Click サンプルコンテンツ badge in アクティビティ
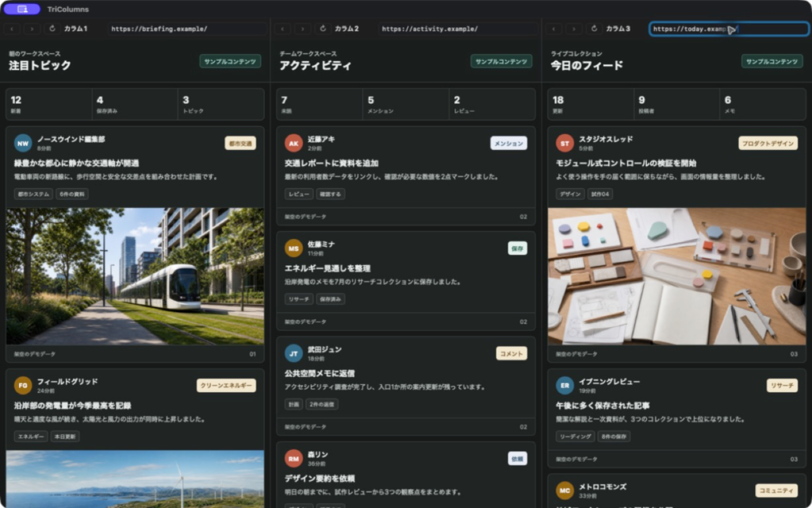The height and width of the screenshot is (508, 812). pos(501,61)
